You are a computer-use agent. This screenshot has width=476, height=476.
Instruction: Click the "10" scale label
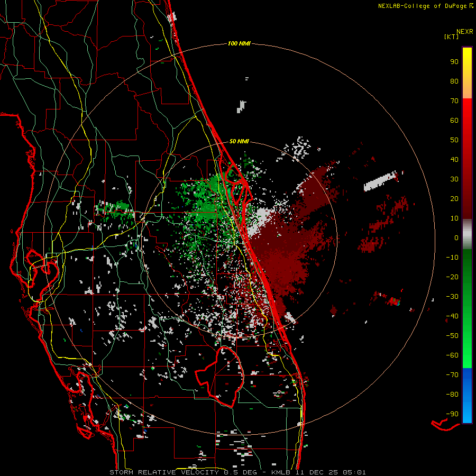[454, 218]
